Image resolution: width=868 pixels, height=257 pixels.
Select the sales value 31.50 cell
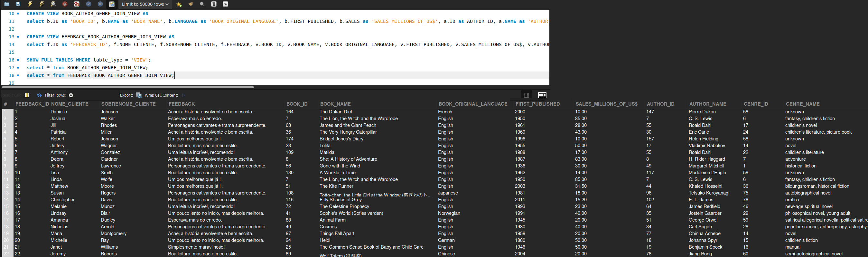(581, 186)
